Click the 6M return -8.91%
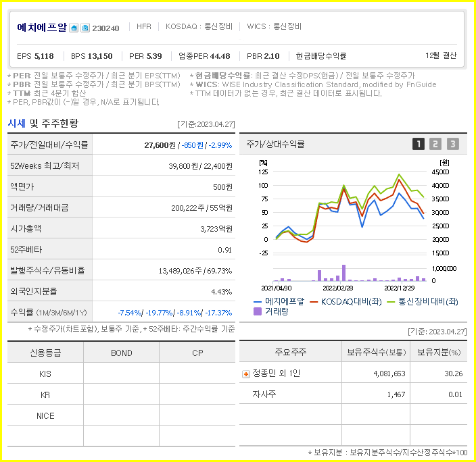This screenshot has width=476, height=462. [189, 313]
